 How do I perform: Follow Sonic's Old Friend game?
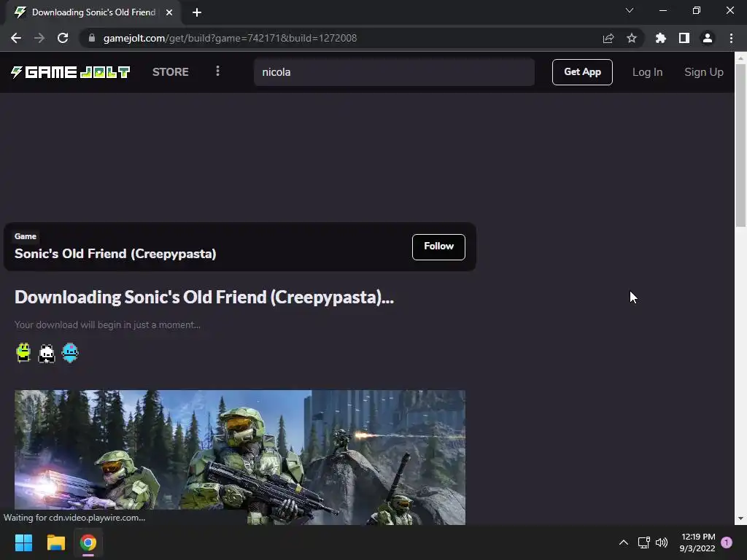pos(438,246)
